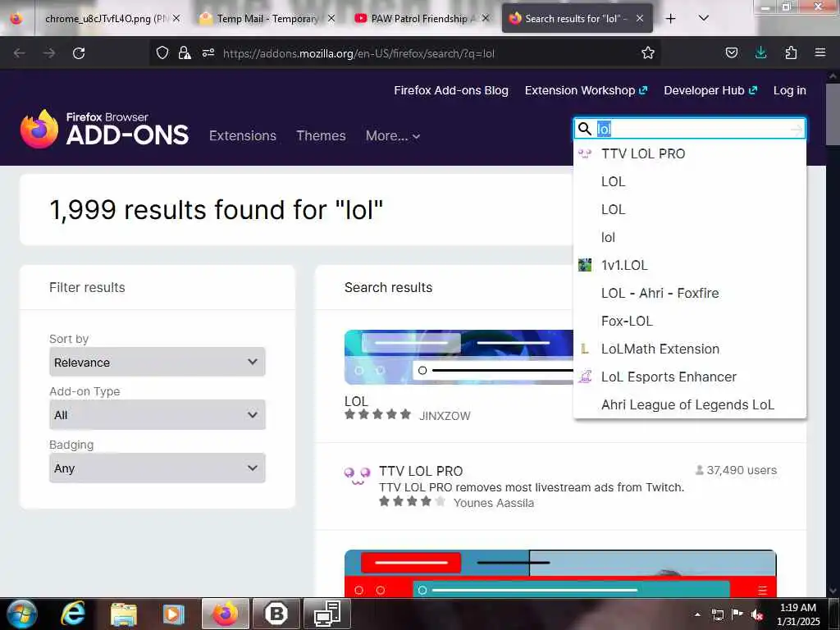Click the Firefox icon left of the tabs
Viewport: 840px width, 630px height.
pos(16,18)
